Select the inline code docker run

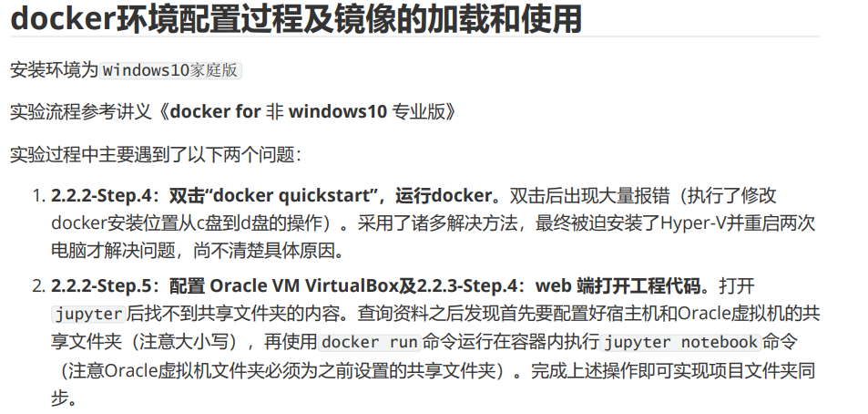[x=370, y=342]
